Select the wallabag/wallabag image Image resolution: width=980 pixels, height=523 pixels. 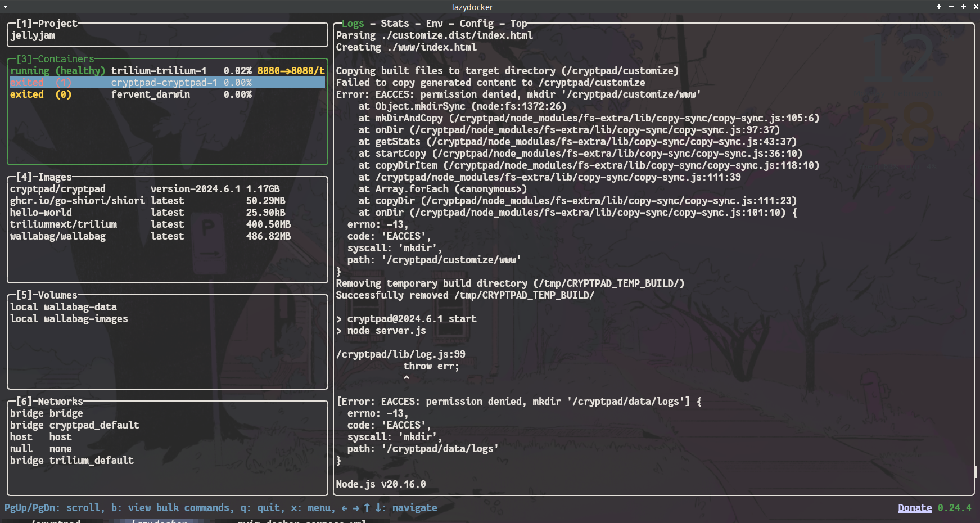coord(168,236)
